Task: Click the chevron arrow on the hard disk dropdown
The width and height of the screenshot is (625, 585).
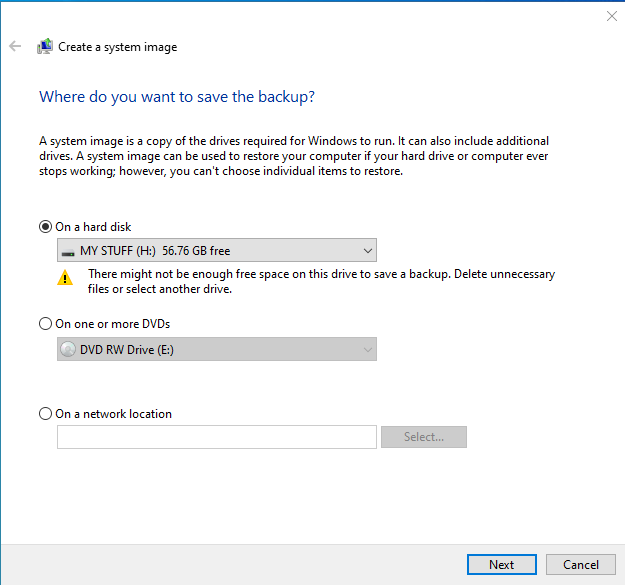Action: (367, 251)
